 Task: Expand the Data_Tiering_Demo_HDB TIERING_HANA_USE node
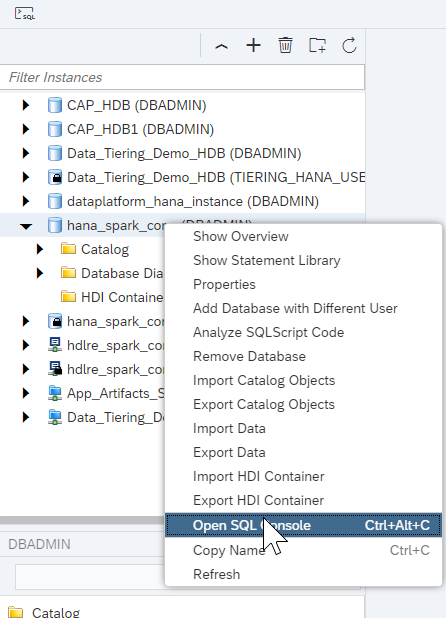pos(26,177)
